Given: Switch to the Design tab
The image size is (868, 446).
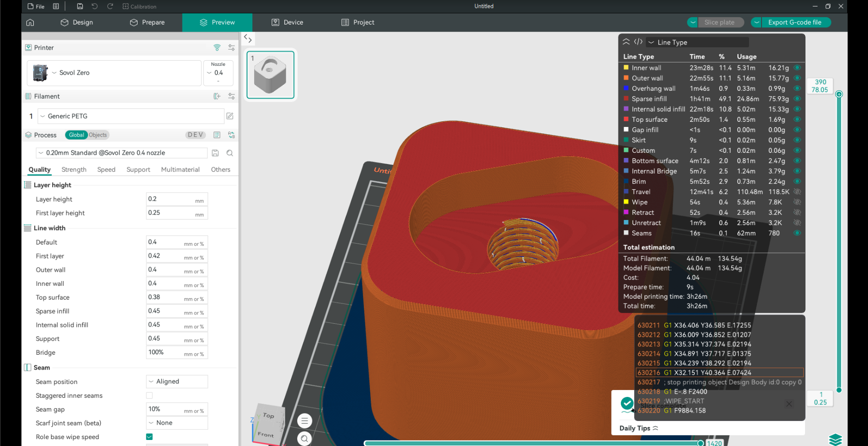Looking at the screenshot, I should pos(77,22).
